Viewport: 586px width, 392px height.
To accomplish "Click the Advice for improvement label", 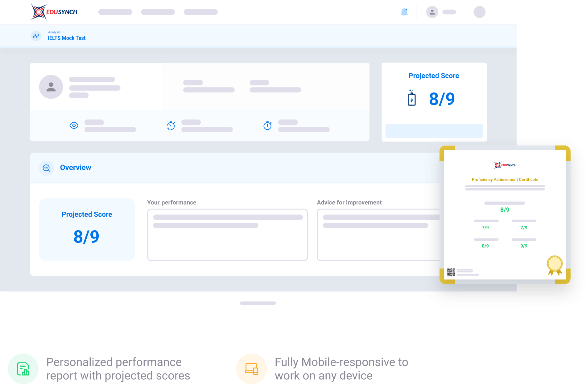I will (x=349, y=202).
